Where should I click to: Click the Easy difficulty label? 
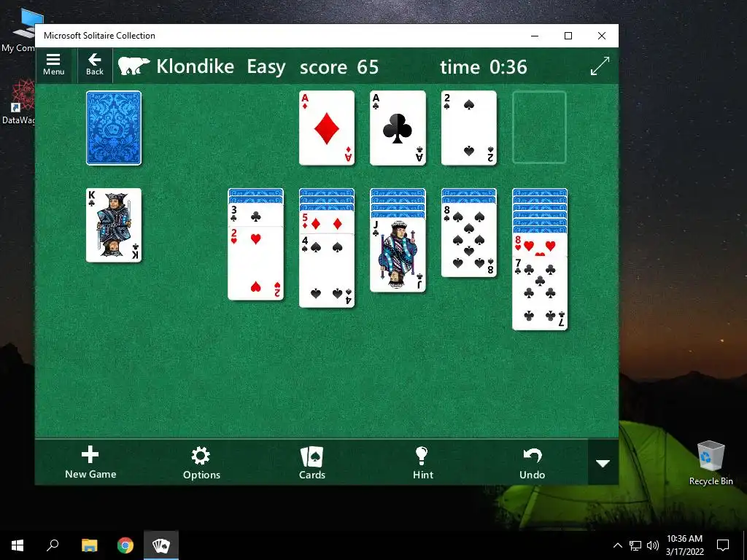266,67
